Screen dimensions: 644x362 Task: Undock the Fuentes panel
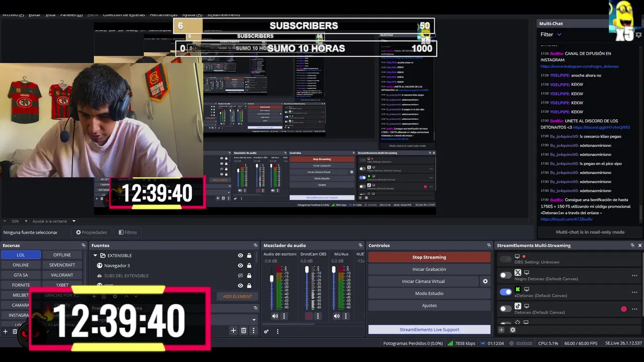point(256,245)
